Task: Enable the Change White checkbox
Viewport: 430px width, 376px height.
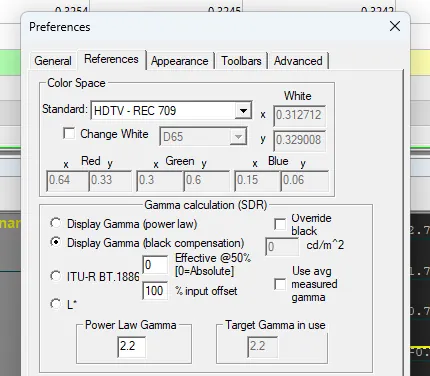Action: tap(69, 134)
